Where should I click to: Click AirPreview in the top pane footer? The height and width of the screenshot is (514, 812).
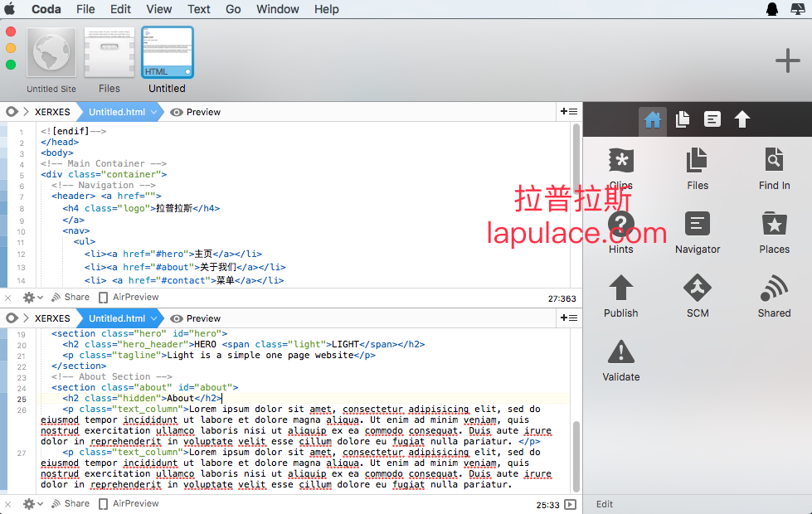point(129,297)
